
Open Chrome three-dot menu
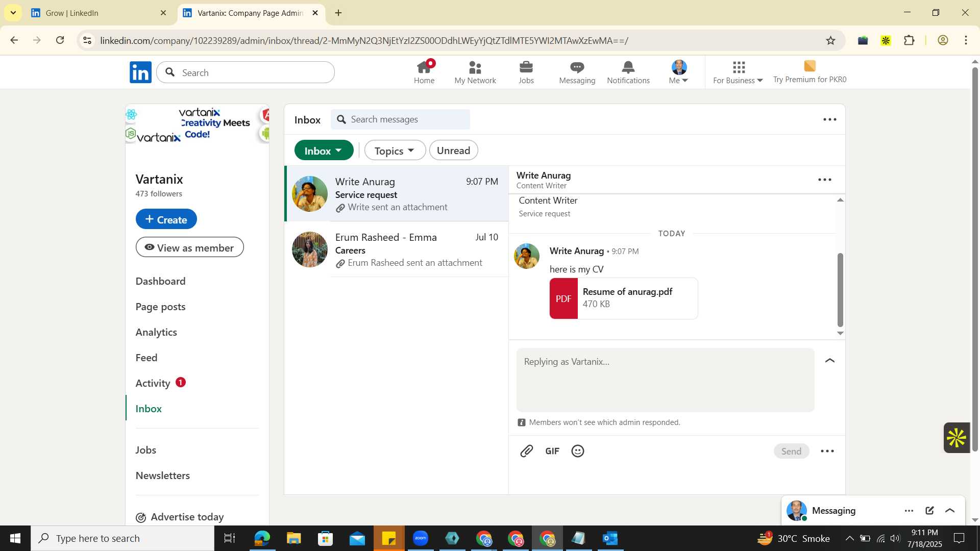(x=966, y=40)
